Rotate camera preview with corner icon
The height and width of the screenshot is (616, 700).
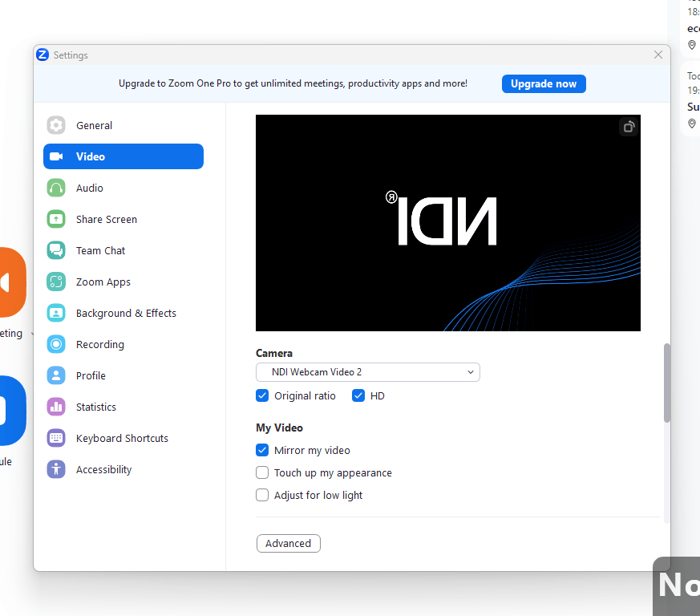coord(629,127)
